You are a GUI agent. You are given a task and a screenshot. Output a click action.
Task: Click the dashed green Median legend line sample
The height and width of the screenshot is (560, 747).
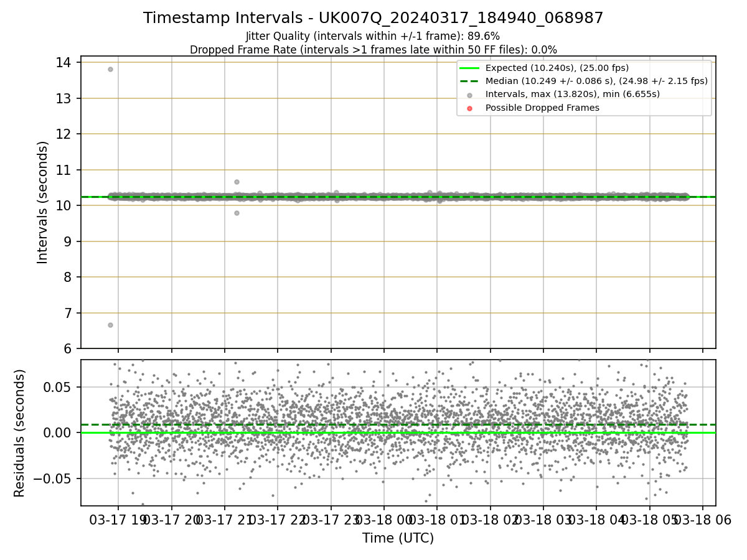coord(469,81)
